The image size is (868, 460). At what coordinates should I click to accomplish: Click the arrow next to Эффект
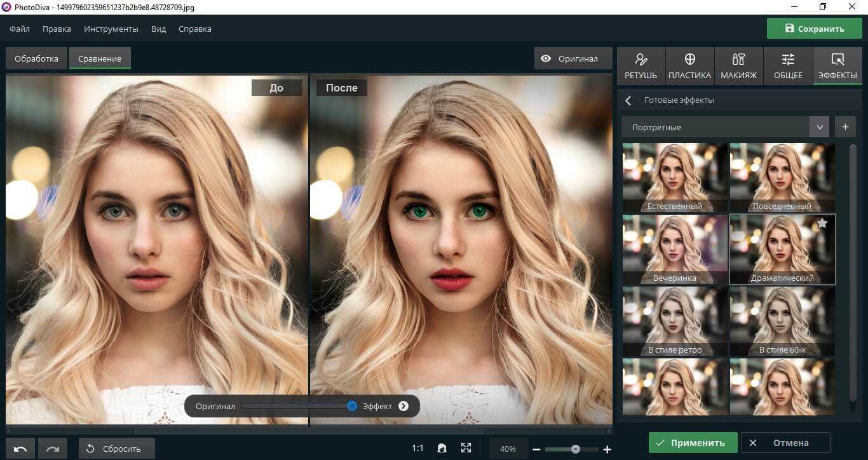(403, 406)
